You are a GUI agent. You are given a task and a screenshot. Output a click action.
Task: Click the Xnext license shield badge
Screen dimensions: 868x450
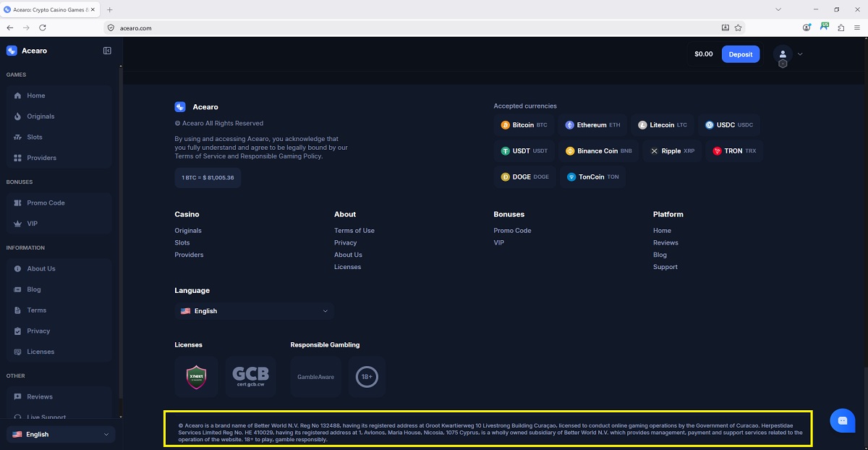pyautogui.click(x=196, y=376)
